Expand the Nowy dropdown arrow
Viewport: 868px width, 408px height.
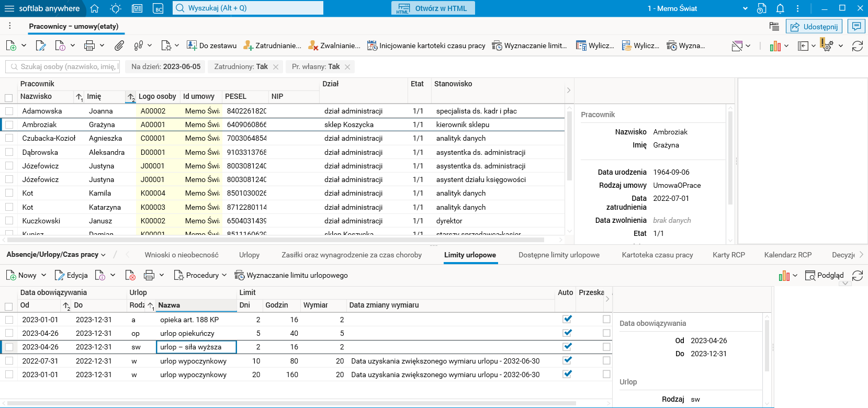click(x=44, y=275)
